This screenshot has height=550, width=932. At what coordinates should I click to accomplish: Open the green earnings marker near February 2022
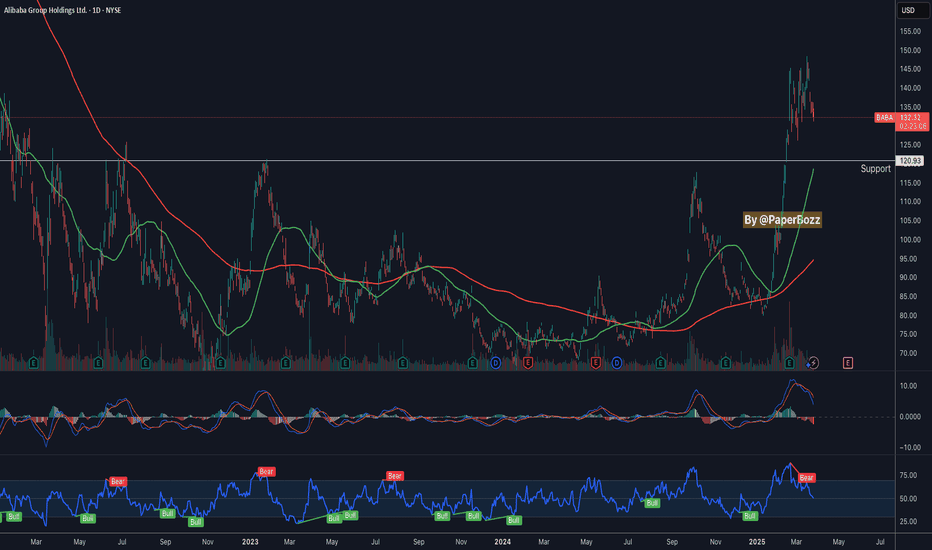pyautogui.click(x=34, y=363)
